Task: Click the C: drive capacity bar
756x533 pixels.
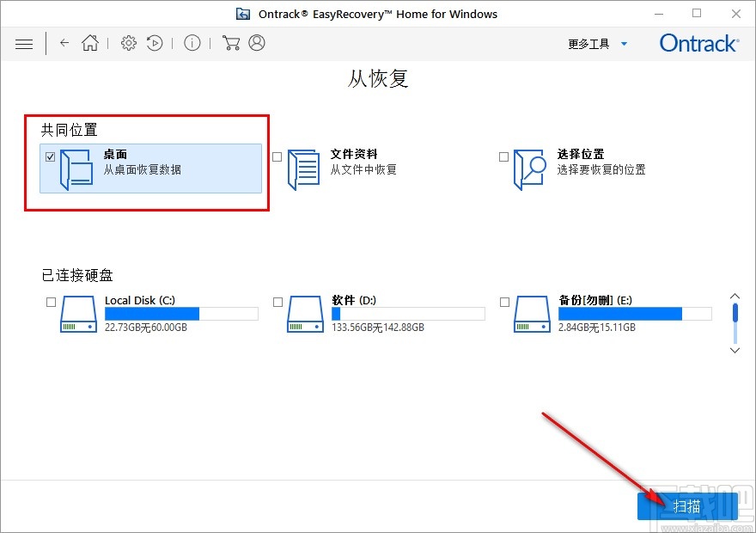Action: [x=180, y=314]
